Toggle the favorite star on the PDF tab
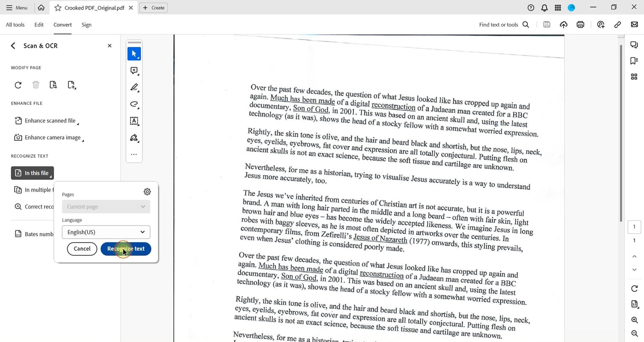The image size is (644, 342). (x=58, y=7)
